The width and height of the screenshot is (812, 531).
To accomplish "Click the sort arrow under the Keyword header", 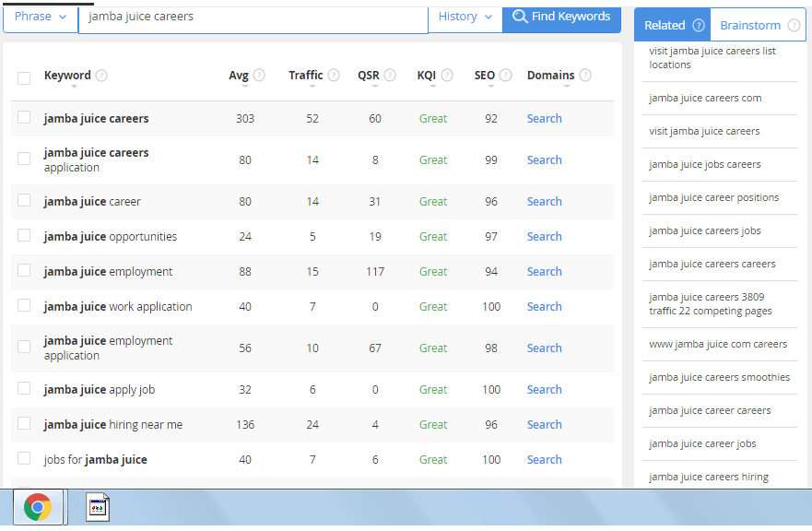I will pyautogui.click(x=74, y=87).
